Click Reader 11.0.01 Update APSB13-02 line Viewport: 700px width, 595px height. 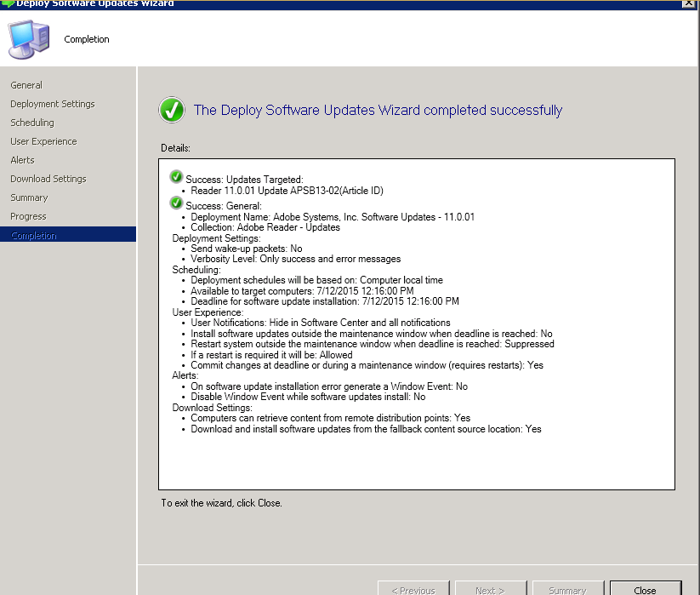point(287,191)
